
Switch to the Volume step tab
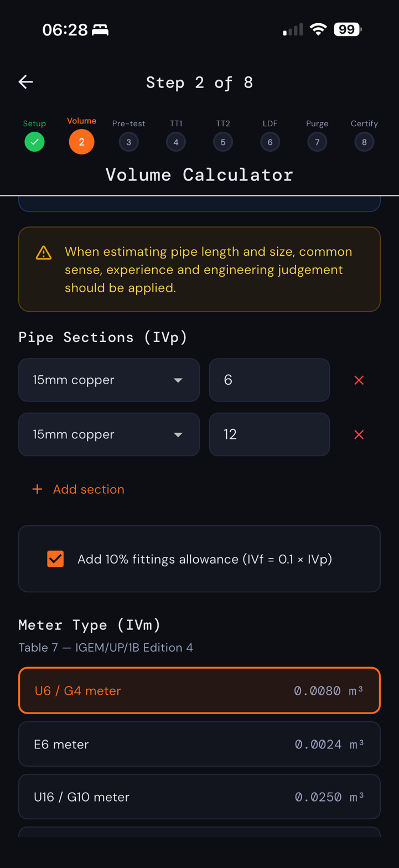tap(81, 142)
